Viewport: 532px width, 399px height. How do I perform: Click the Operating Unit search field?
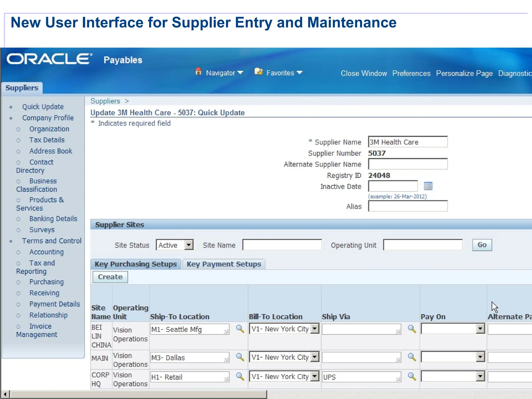[x=423, y=245]
